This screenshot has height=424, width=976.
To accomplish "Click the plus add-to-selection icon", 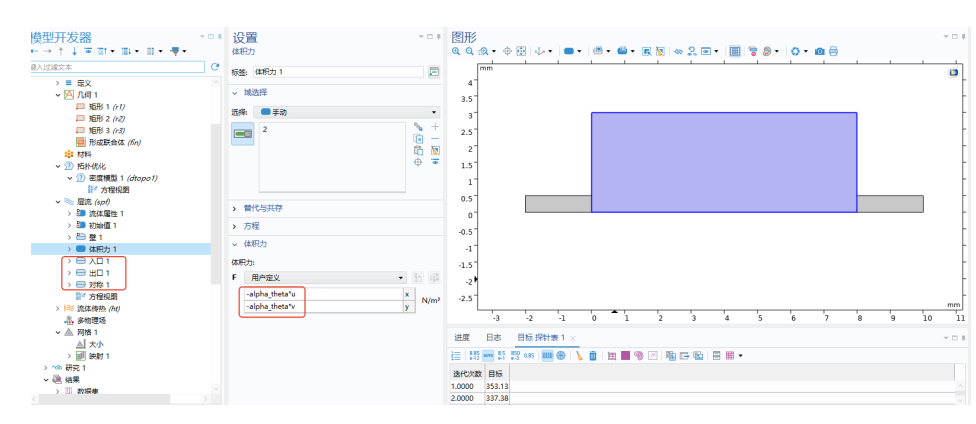I will pyautogui.click(x=435, y=126).
